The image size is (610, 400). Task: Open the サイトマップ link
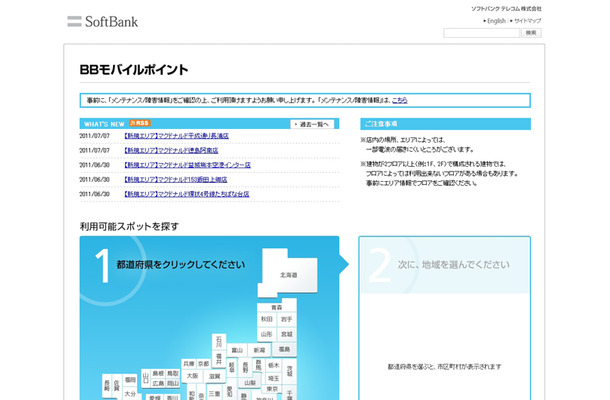point(528,21)
